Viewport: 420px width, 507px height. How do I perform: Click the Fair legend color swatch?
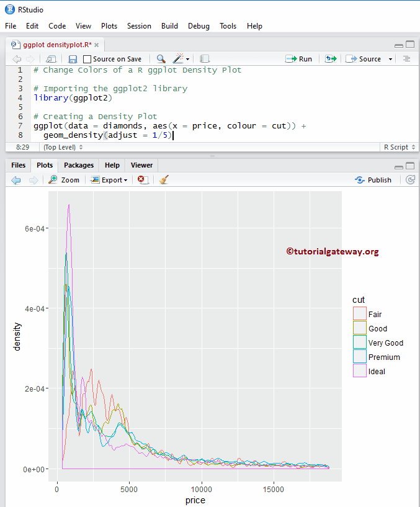click(x=360, y=313)
